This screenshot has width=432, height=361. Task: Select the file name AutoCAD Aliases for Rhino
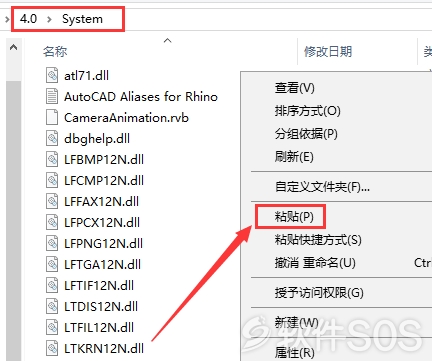141,97
